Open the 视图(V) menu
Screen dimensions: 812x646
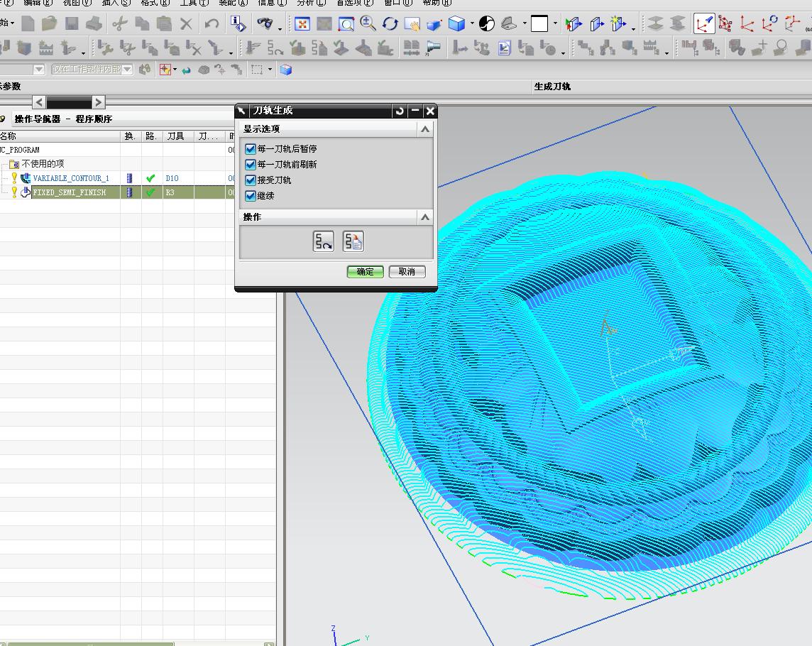(x=77, y=3)
